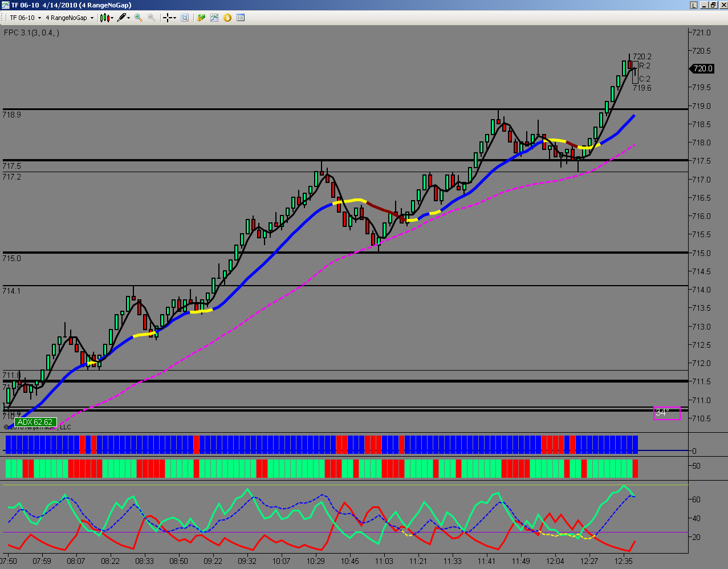Viewport: 728px width, 569px height.
Task: Click the 60 label on the oscillator axis
Action: click(x=696, y=499)
